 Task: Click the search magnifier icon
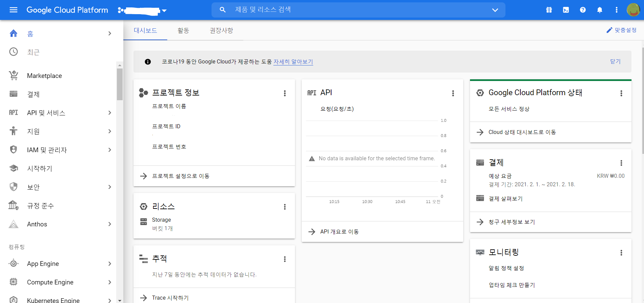click(223, 10)
